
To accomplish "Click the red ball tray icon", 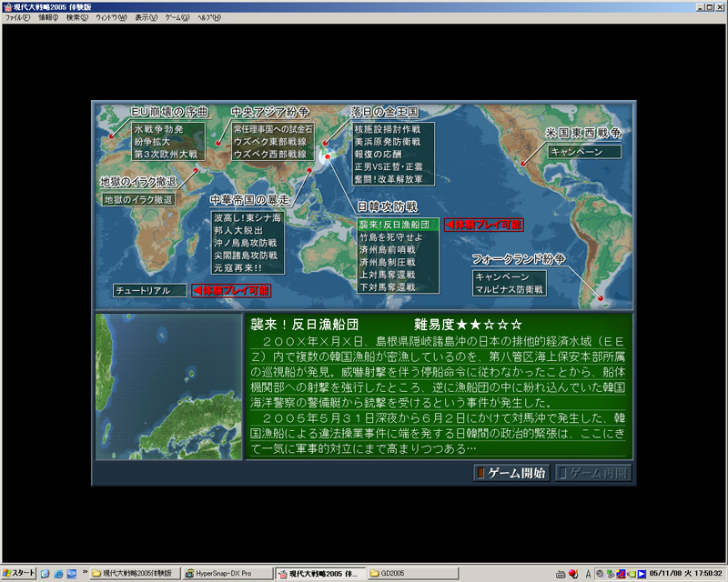I will pos(574,574).
